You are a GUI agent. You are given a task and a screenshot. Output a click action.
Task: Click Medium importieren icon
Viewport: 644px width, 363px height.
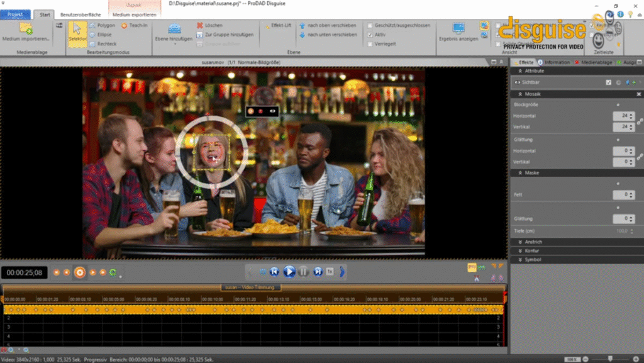[x=26, y=28]
